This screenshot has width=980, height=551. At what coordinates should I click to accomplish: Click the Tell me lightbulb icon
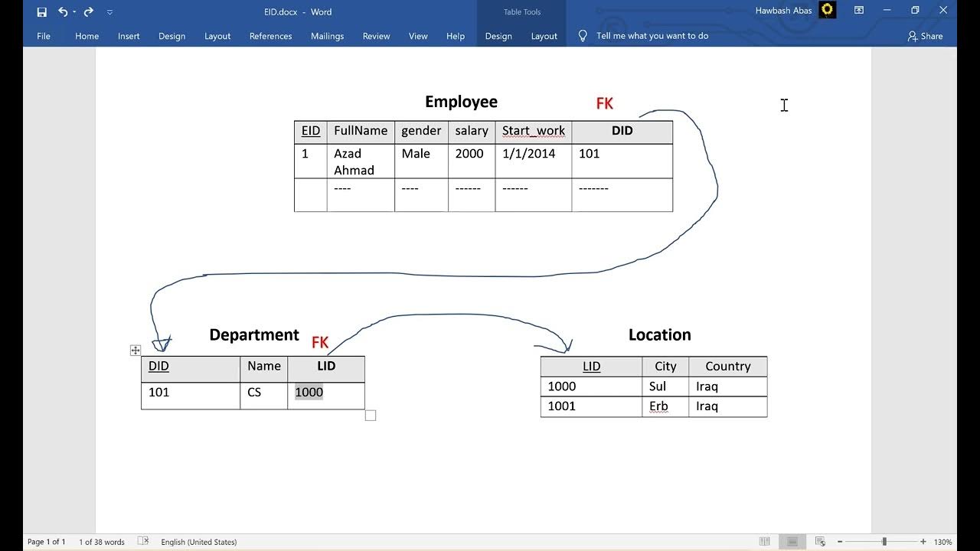click(583, 36)
